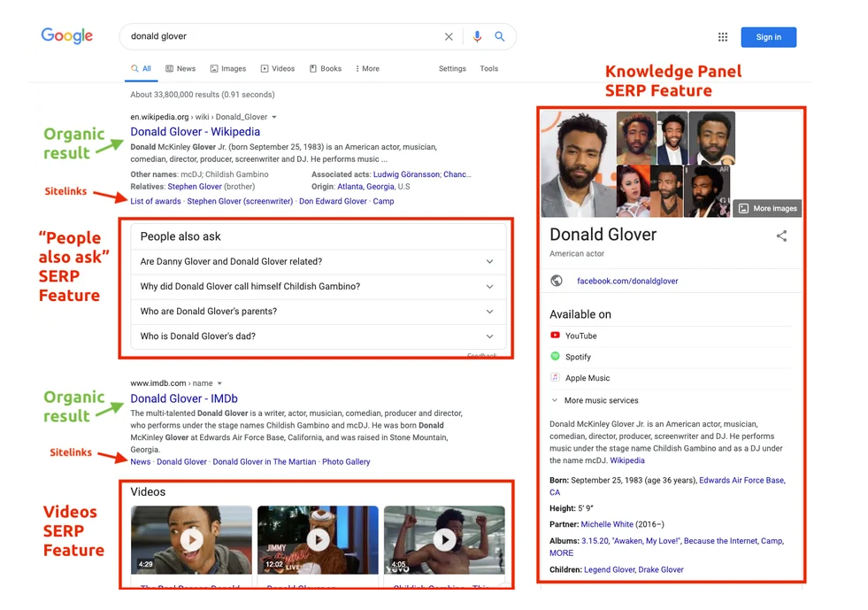Open the search Tools menu

(x=488, y=69)
